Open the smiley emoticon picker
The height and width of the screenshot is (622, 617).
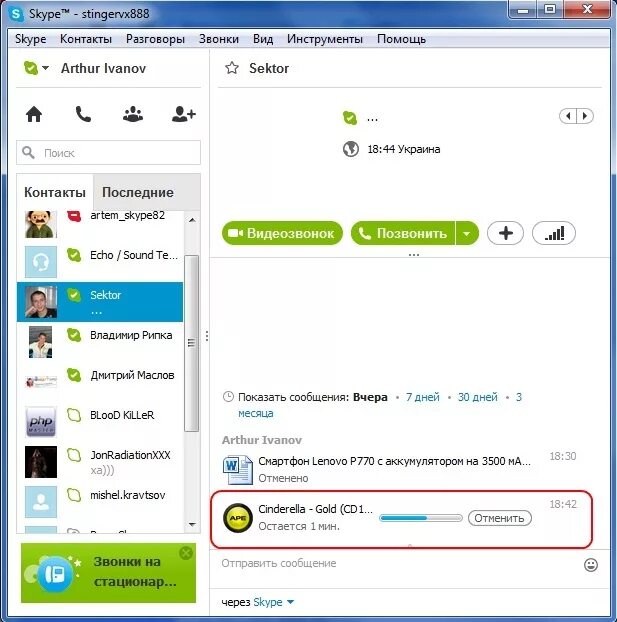coord(591,565)
